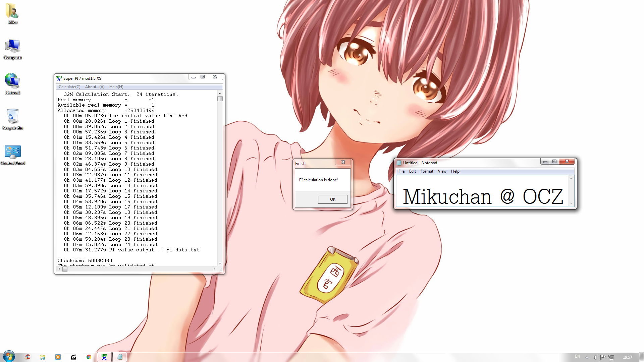Viewport: 644px width, 362px height.
Task: Maximize the Super PI window
Action: 203,77
